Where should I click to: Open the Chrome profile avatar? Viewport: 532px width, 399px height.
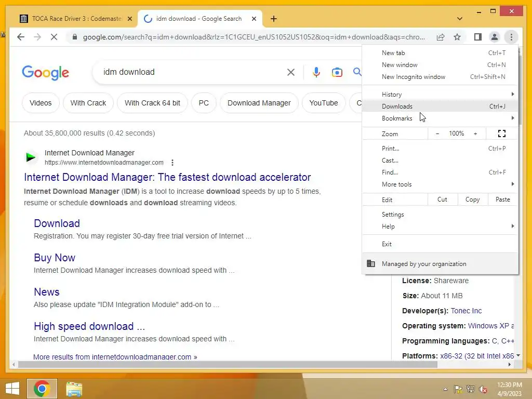click(495, 37)
